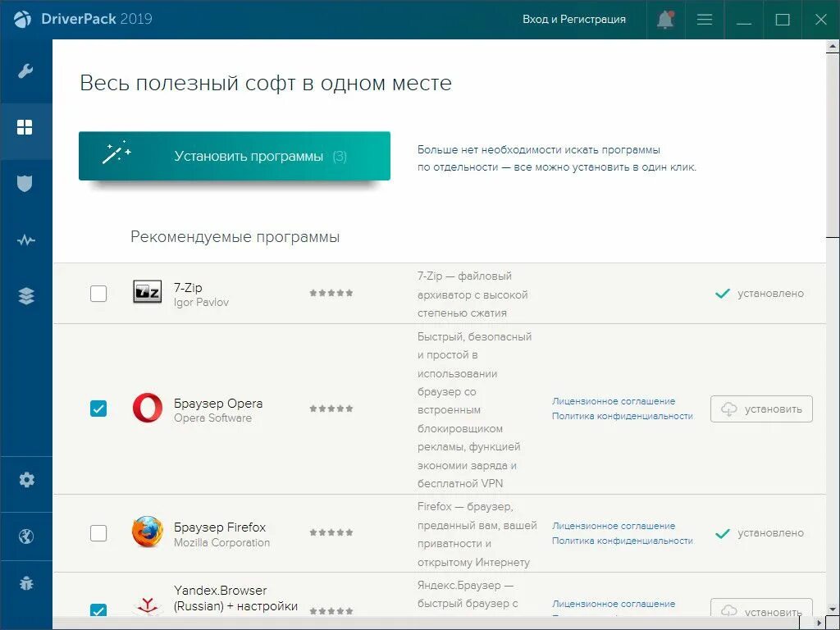Image resolution: width=840 pixels, height=630 pixels.
Task: Click scrollbar up arrow
Action: pos(833,47)
